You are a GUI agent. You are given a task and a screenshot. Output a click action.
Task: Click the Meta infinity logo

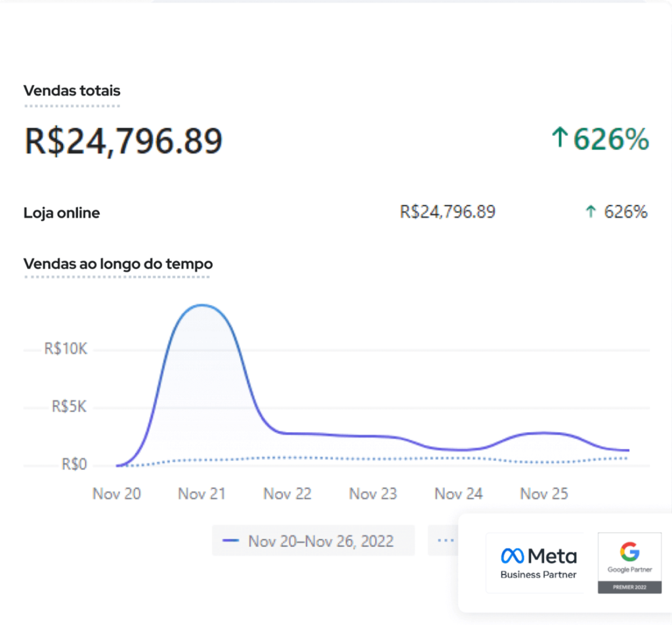point(512,556)
